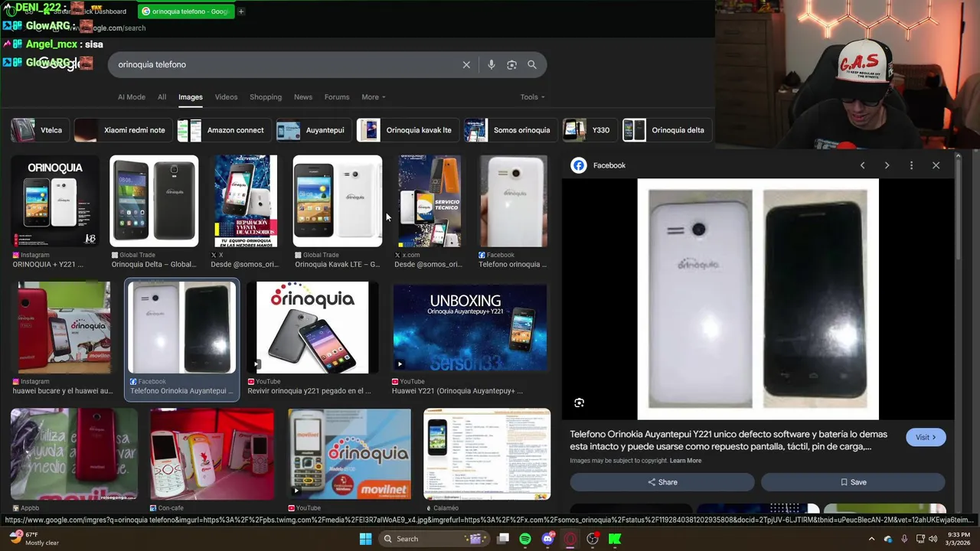Select the Orinoquia delta chip
980x551 pixels.
pyautogui.click(x=665, y=130)
